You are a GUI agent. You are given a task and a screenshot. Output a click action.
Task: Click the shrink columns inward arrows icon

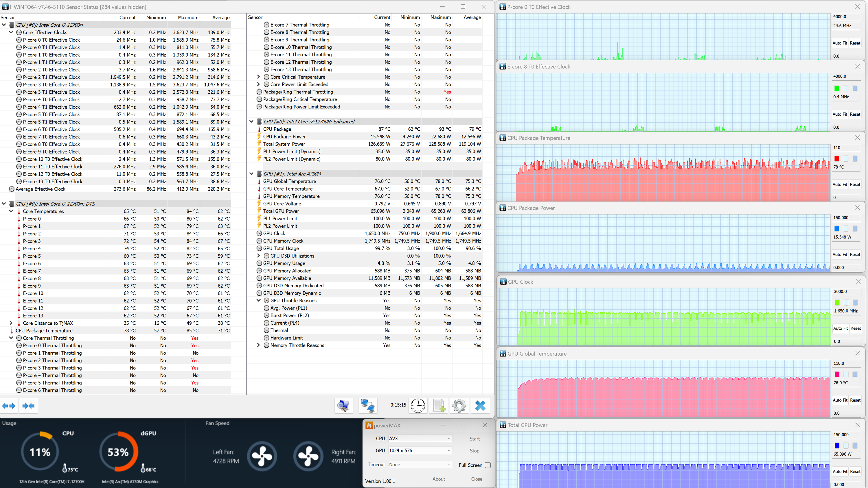click(x=28, y=406)
